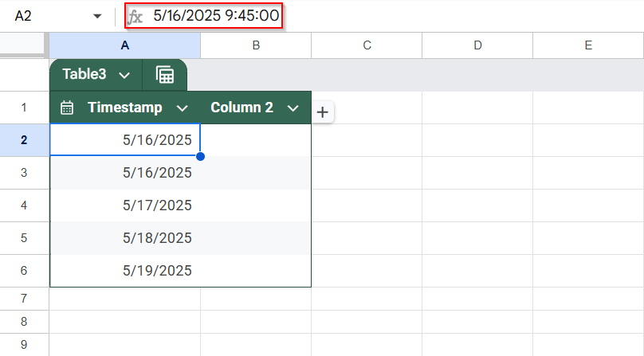
Task: Select row 7 header
Action: (x=24, y=299)
